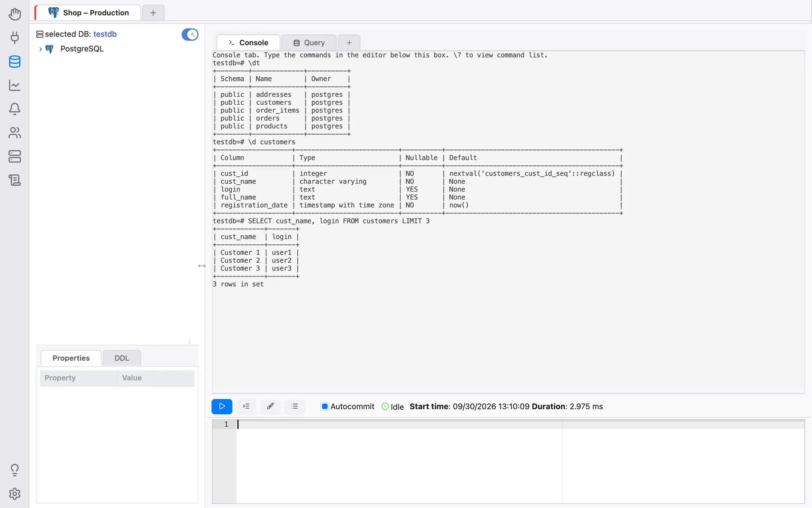This screenshot has width=812, height=508.
Task: Click the 'selected DB:' label text
Action: (68, 34)
